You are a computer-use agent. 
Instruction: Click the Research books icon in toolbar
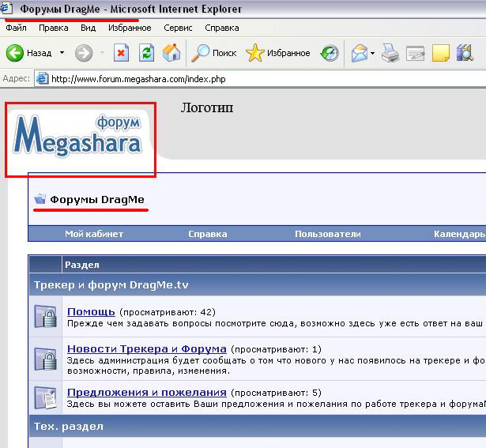tap(465, 53)
